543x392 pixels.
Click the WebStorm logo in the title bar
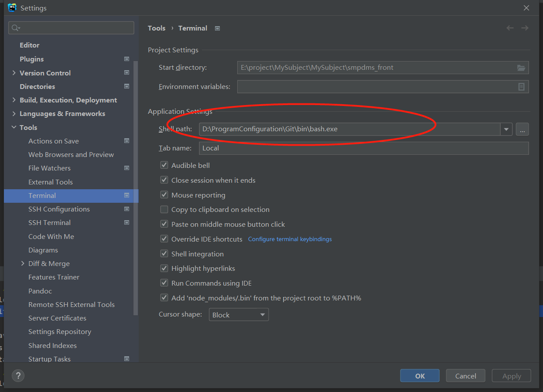12,7
